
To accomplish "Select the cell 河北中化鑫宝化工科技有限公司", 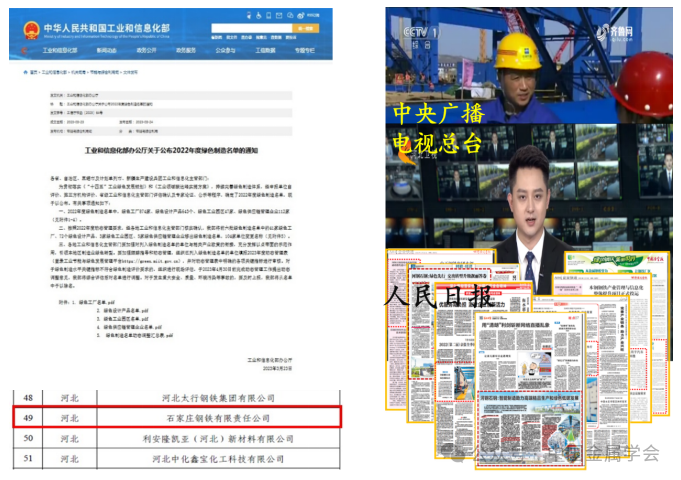I will [218, 459].
